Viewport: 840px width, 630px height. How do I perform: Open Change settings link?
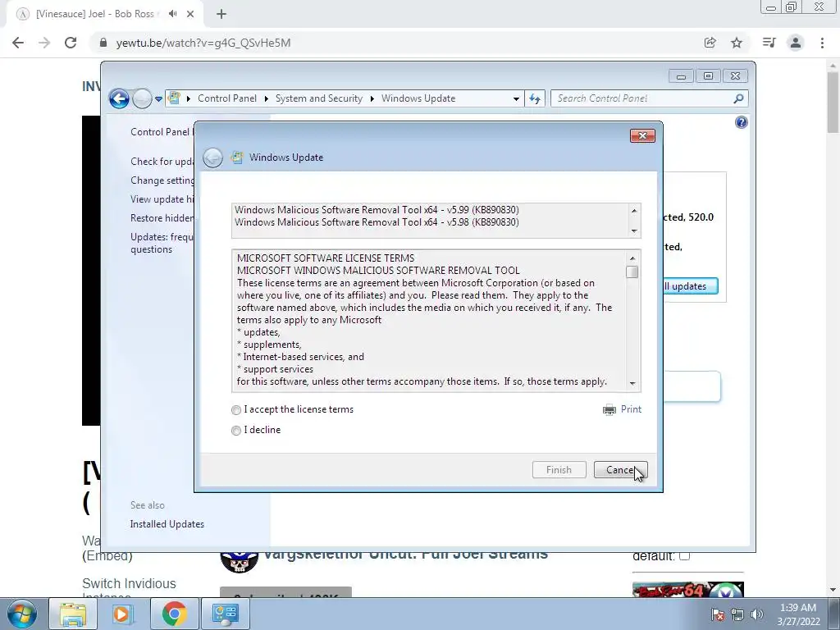[x=162, y=180]
